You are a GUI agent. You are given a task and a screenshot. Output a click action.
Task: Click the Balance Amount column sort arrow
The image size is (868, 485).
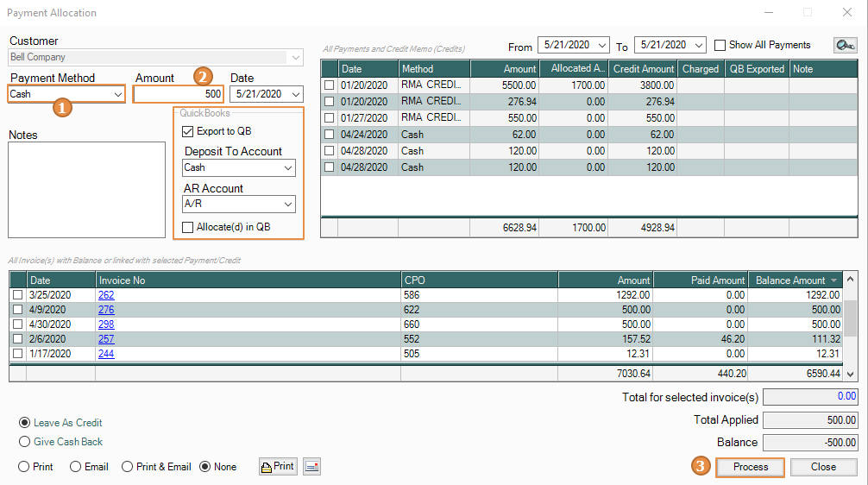click(x=833, y=280)
